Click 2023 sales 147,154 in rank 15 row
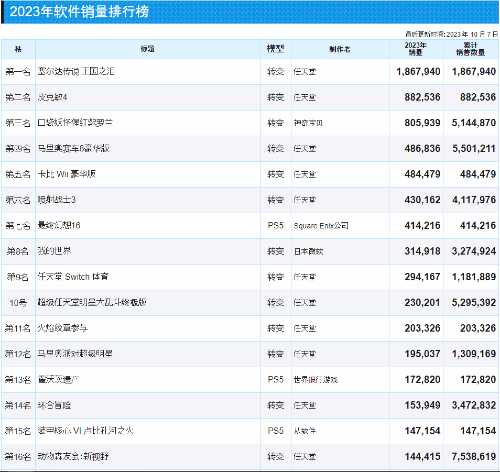 422,431
